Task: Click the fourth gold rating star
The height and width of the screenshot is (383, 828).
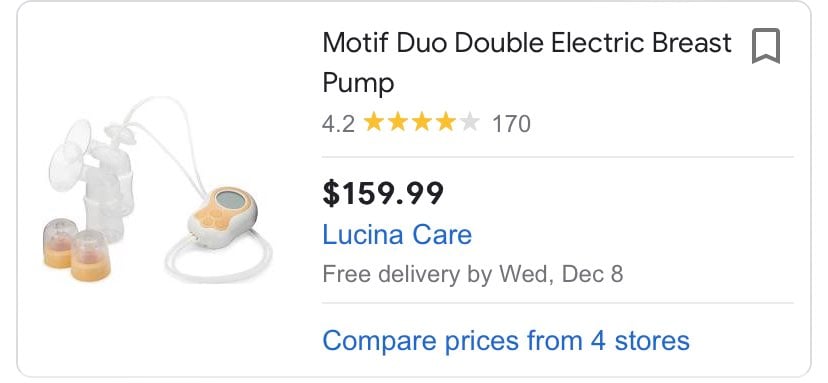Action: [x=446, y=123]
